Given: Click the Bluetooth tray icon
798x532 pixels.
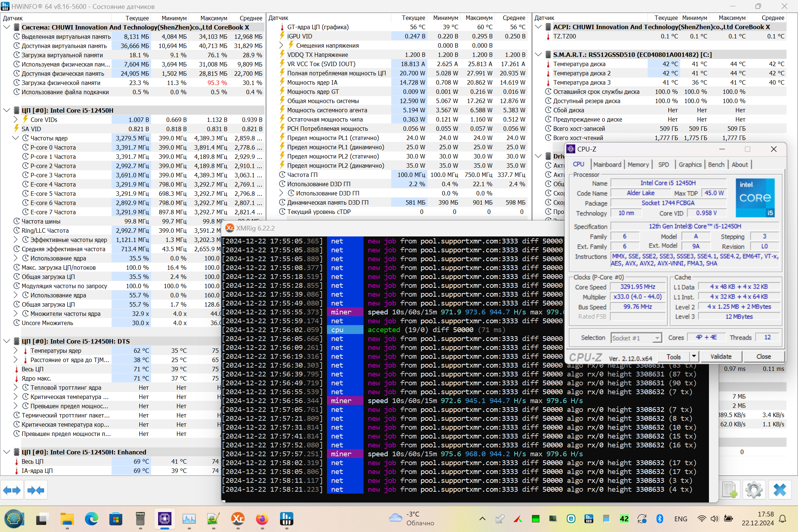Looking at the screenshot, I should coord(659,519).
